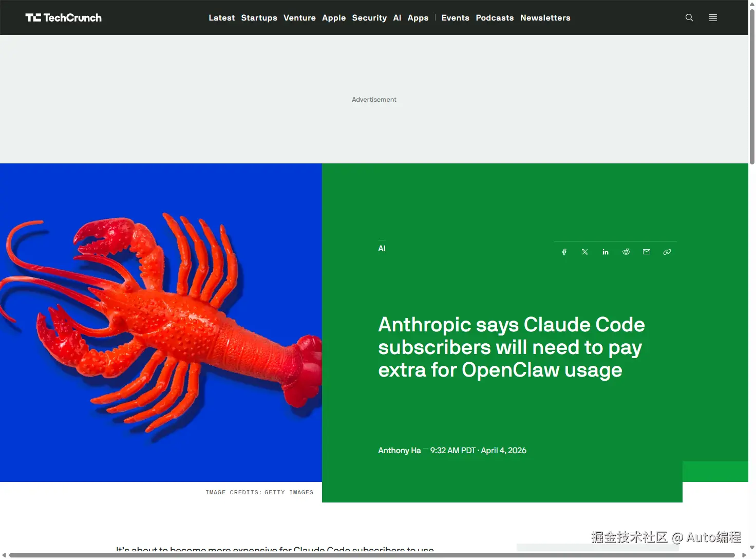Open Apps navigation item
This screenshot has height=559, width=756.
(418, 17)
